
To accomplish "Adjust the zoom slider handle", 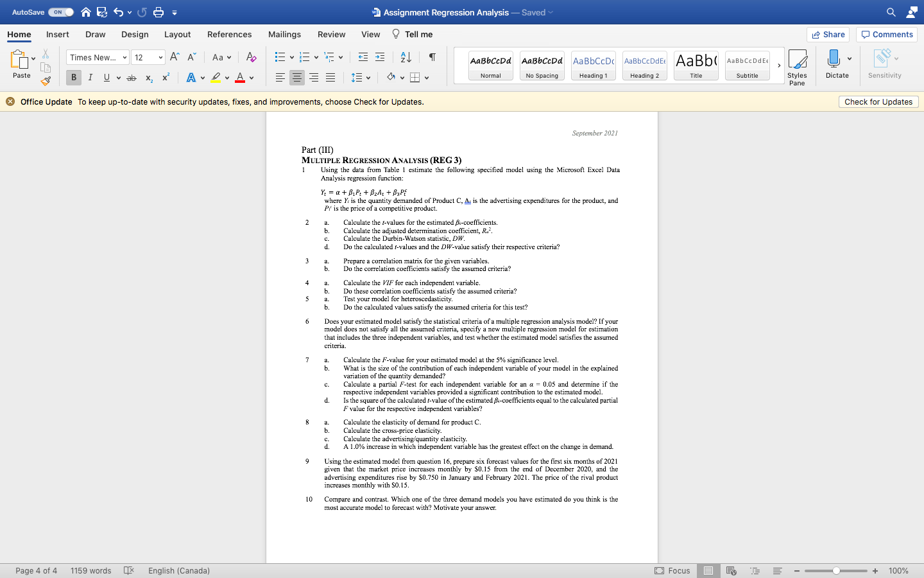I will [x=836, y=571].
